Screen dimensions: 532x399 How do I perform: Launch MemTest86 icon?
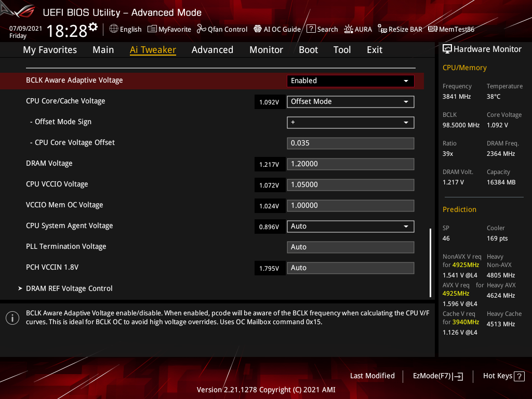(433, 29)
